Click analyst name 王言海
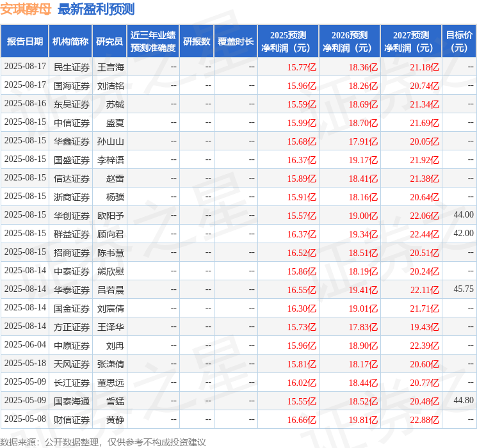Viewport: 477px width, 448px height. [x=111, y=67]
